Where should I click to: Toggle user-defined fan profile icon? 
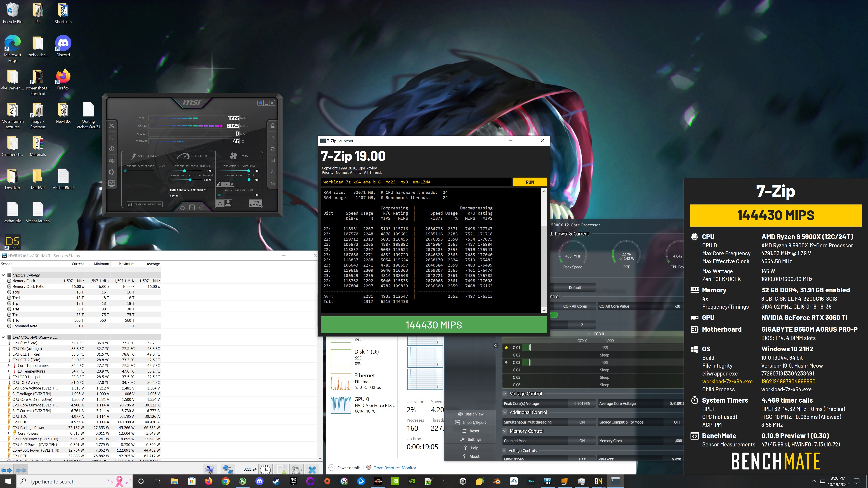(x=228, y=203)
